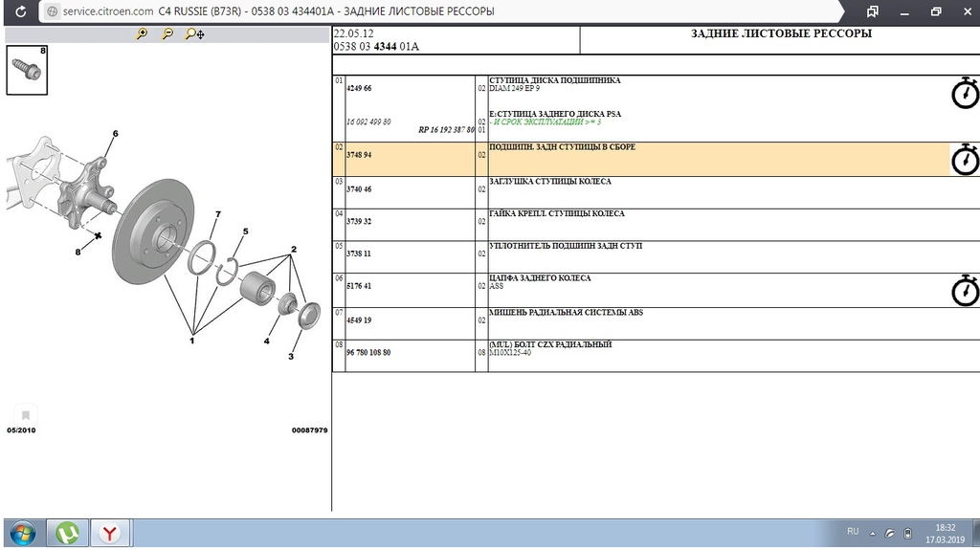980x550 pixels.
Task: Click diagram callout number 5
Action: click(246, 231)
